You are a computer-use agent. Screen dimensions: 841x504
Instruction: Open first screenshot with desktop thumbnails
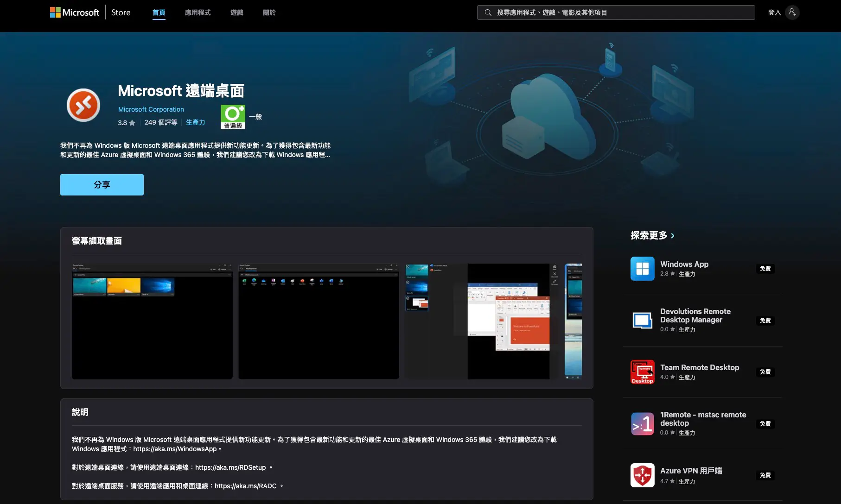[152, 321]
